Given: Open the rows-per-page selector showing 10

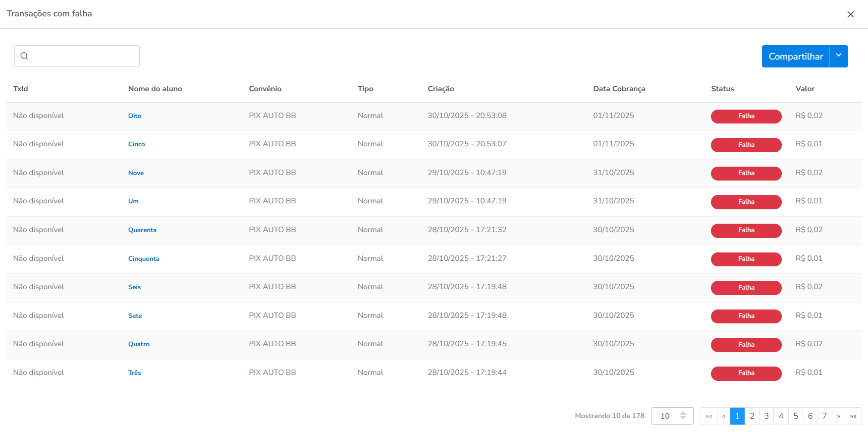Looking at the screenshot, I should coord(672,416).
